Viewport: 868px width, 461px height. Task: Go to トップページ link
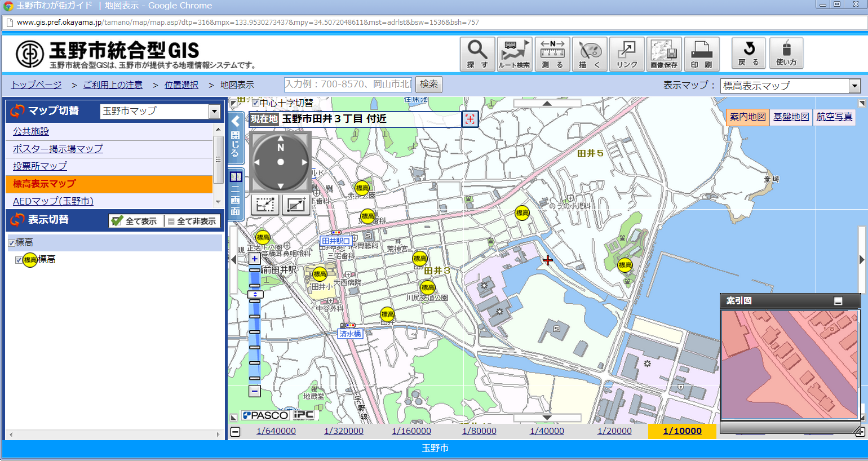pyautogui.click(x=36, y=85)
